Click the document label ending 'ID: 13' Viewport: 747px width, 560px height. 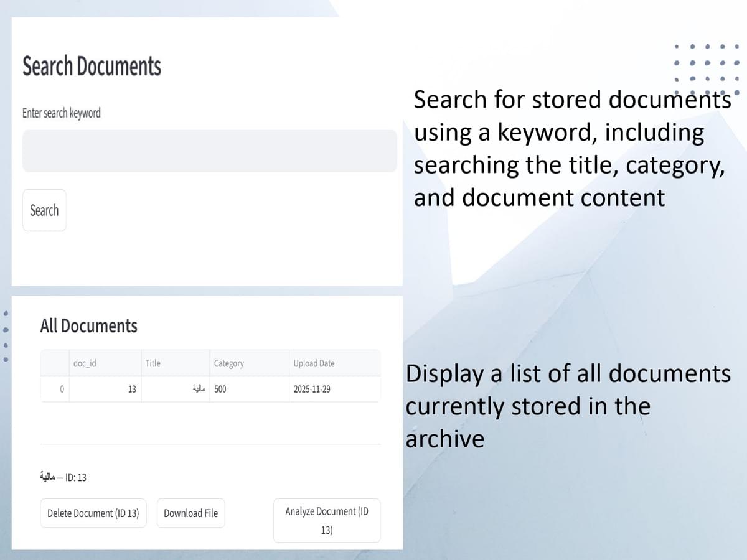63,477
